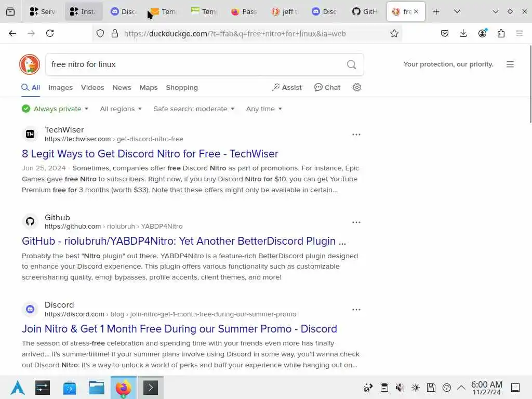Open the application launcher in the taskbar
Image resolution: width=532 pixels, height=399 pixels.
point(17,388)
